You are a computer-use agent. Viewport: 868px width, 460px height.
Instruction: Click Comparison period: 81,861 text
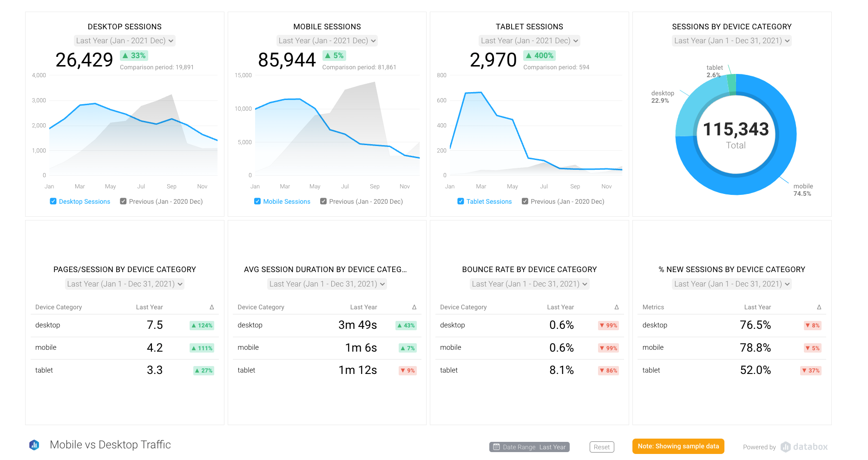point(359,67)
